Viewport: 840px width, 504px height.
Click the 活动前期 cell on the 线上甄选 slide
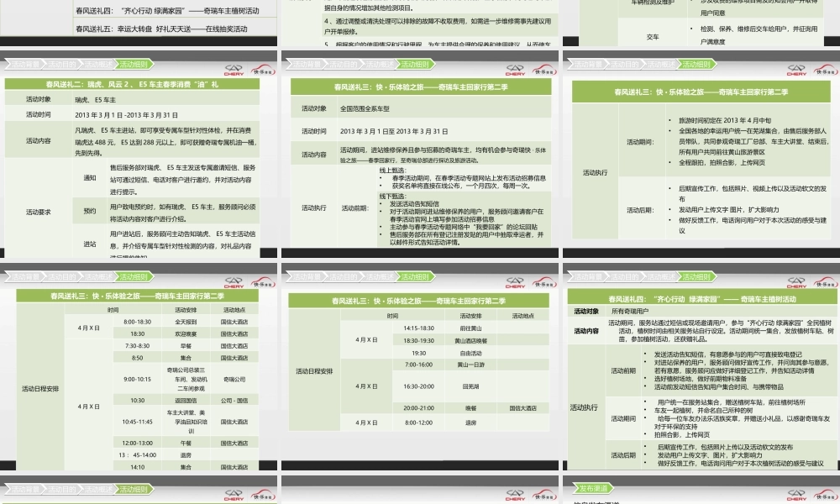click(355, 207)
